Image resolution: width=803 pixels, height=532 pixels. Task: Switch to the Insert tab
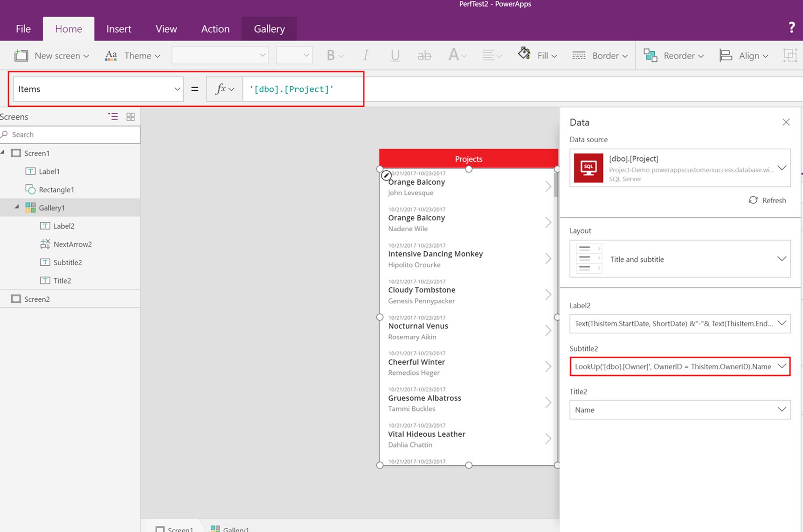(119, 28)
